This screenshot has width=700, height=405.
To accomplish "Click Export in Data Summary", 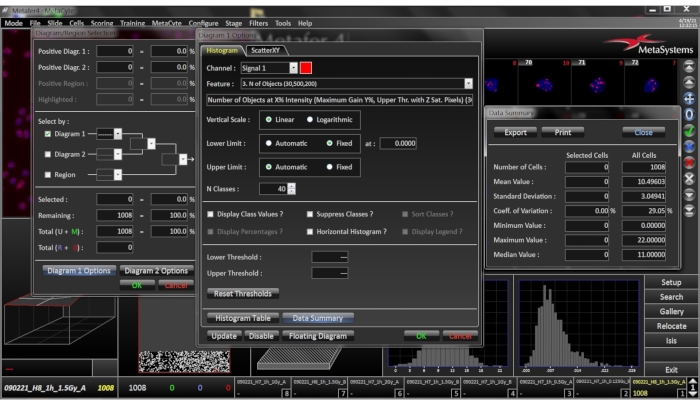I will [x=515, y=131].
